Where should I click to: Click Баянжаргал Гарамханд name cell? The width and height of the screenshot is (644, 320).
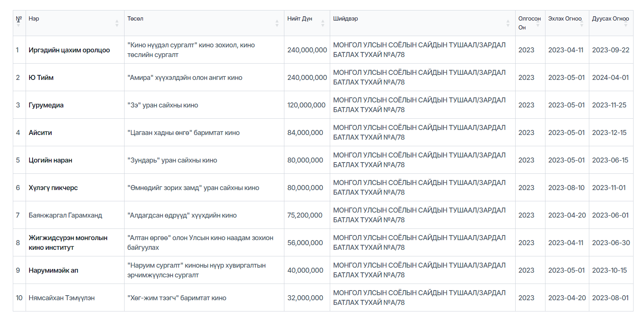66,215
